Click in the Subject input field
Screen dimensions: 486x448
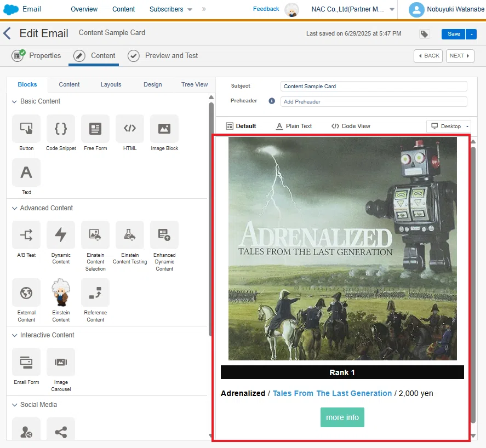click(x=374, y=87)
